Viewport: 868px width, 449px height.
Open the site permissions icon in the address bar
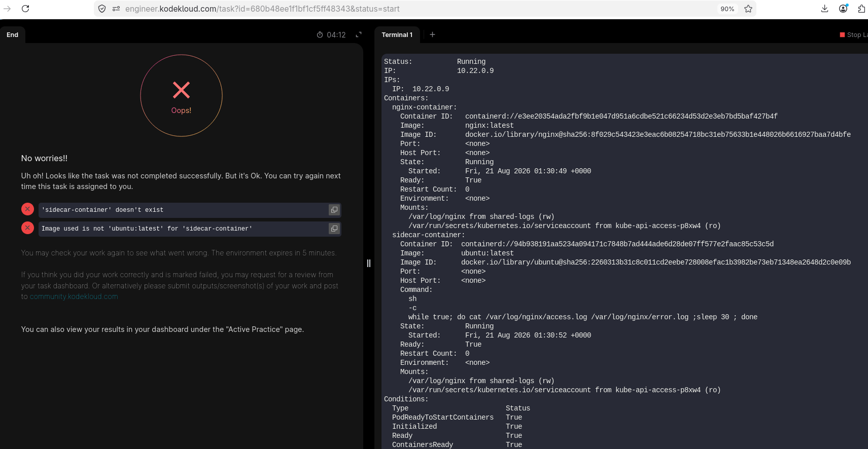(116, 9)
